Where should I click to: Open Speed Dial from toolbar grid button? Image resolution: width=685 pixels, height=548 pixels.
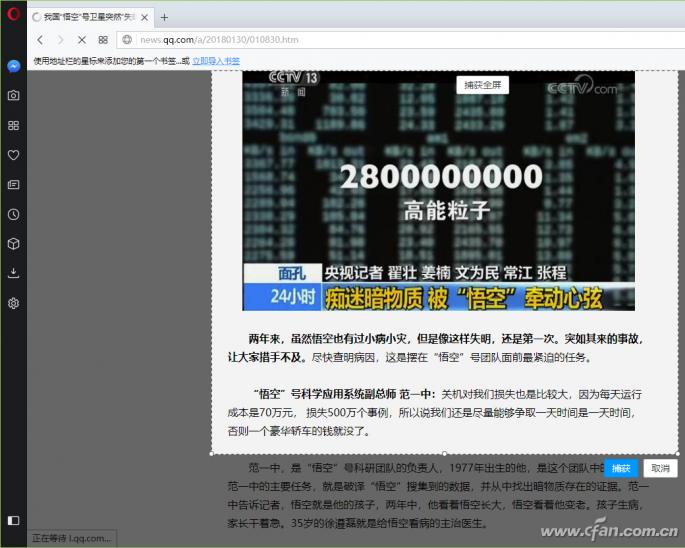pos(103,40)
